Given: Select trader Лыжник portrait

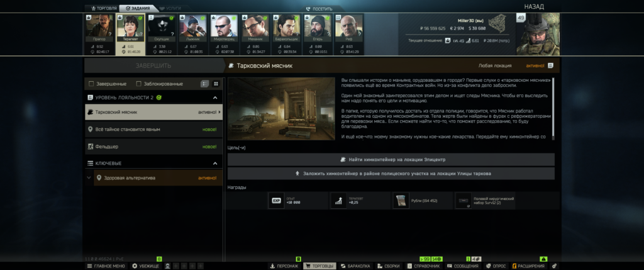Looking at the screenshot, I should pyautogui.click(x=192, y=26).
